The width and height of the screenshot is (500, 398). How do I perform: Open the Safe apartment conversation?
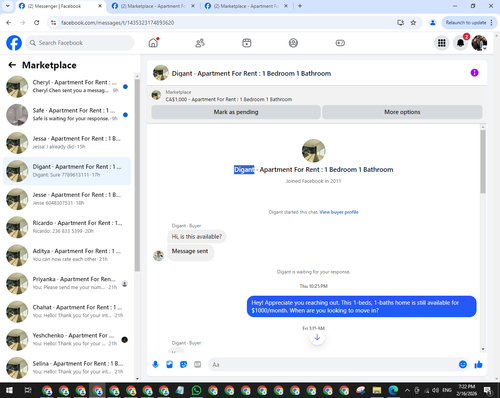tap(67, 115)
